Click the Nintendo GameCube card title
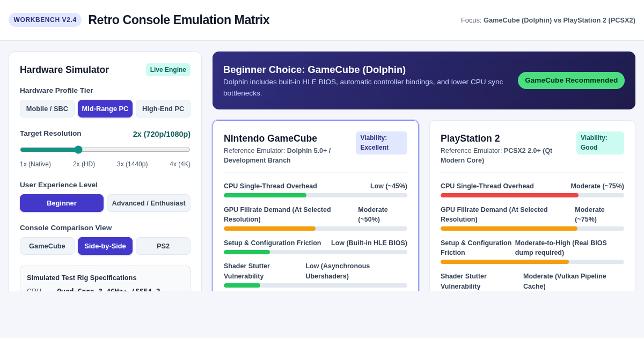This screenshot has width=644, height=338. [x=270, y=138]
